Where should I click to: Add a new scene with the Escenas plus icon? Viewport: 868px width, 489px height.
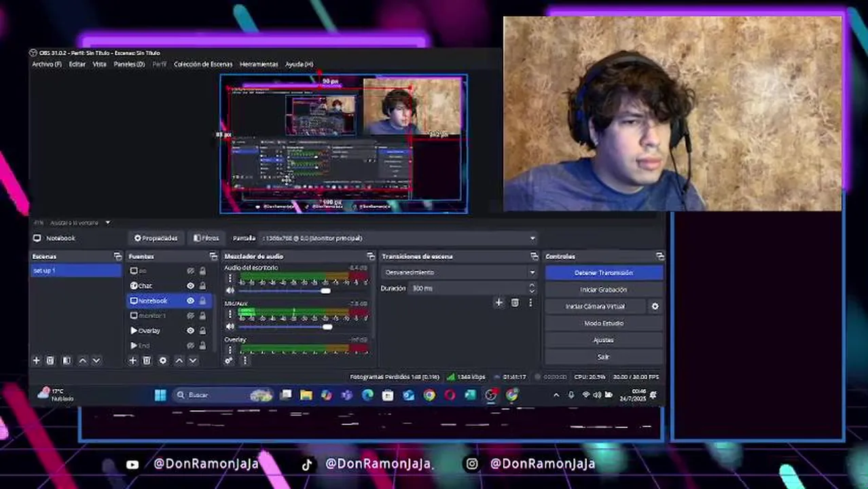[37, 361]
